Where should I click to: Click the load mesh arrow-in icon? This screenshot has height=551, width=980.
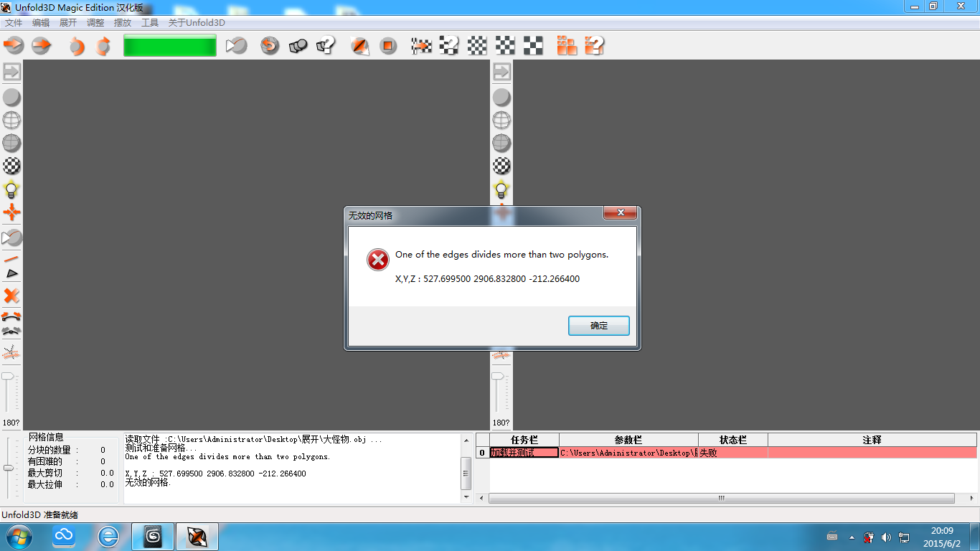14,46
